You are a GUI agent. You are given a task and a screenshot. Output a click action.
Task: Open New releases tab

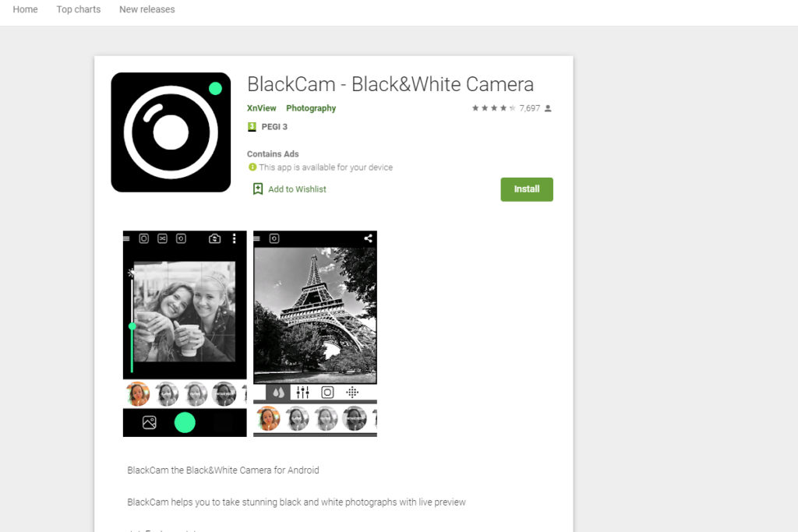pos(147,9)
